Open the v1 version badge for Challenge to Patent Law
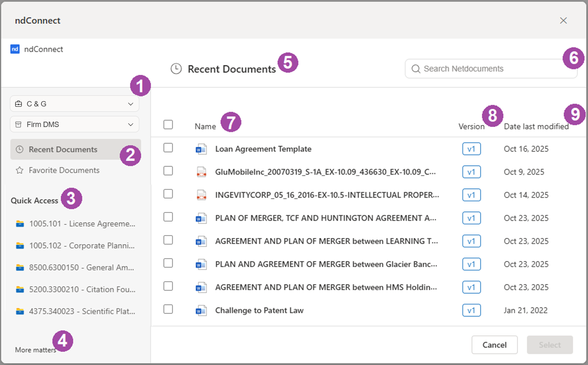 point(471,310)
